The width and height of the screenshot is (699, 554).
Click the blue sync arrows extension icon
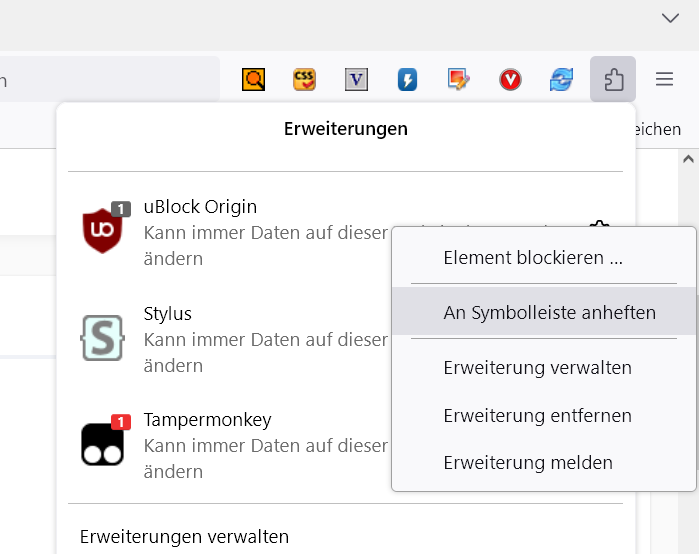click(x=561, y=79)
